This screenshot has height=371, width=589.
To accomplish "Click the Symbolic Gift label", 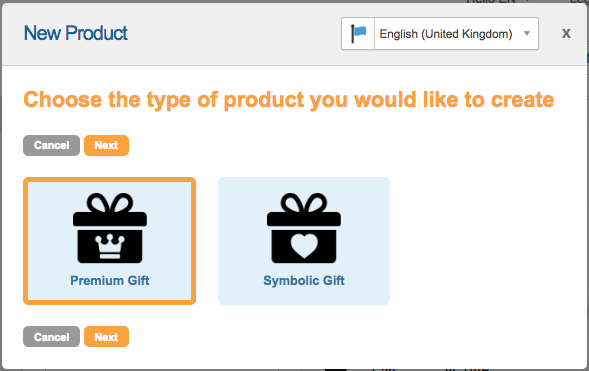I will pyautogui.click(x=304, y=281).
